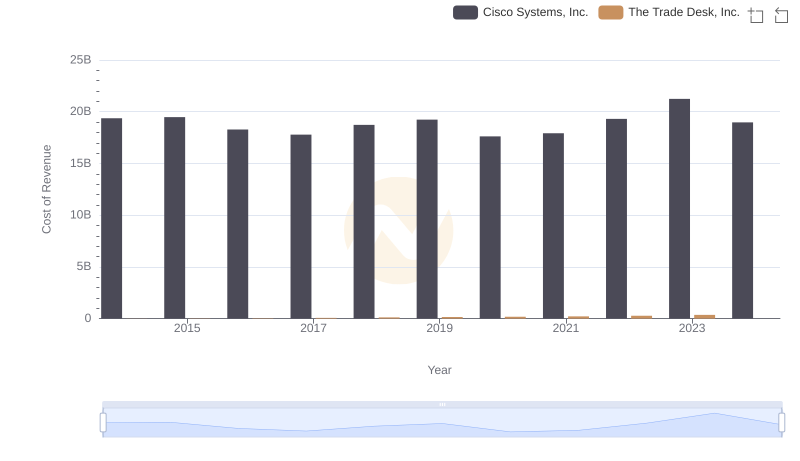Toggle The Trade Desk, Inc. legend swatch
Image resolution: width=800 pixels, height=461 pixels.
pyautogui.click(x=610, y=13)
